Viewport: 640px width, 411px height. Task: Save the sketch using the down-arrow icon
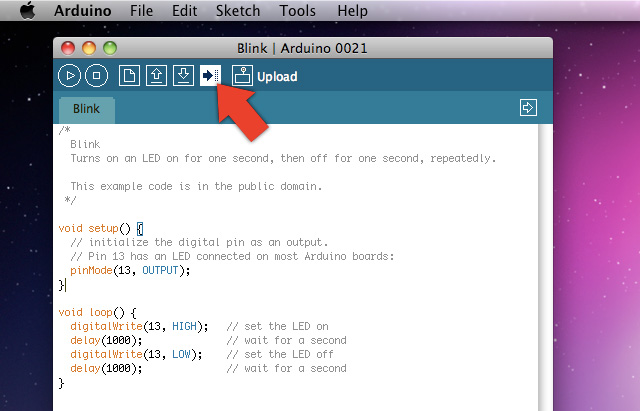[183, 75]
